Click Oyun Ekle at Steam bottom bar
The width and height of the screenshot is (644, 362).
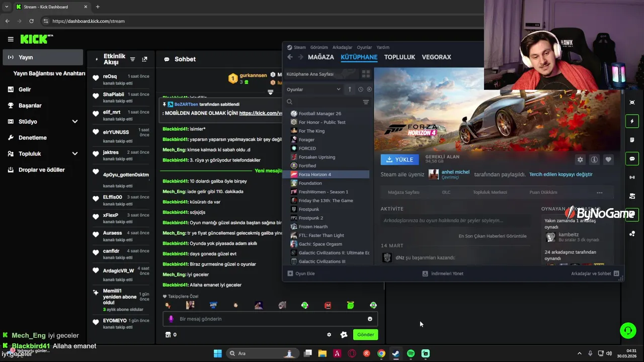coord(301,274)
